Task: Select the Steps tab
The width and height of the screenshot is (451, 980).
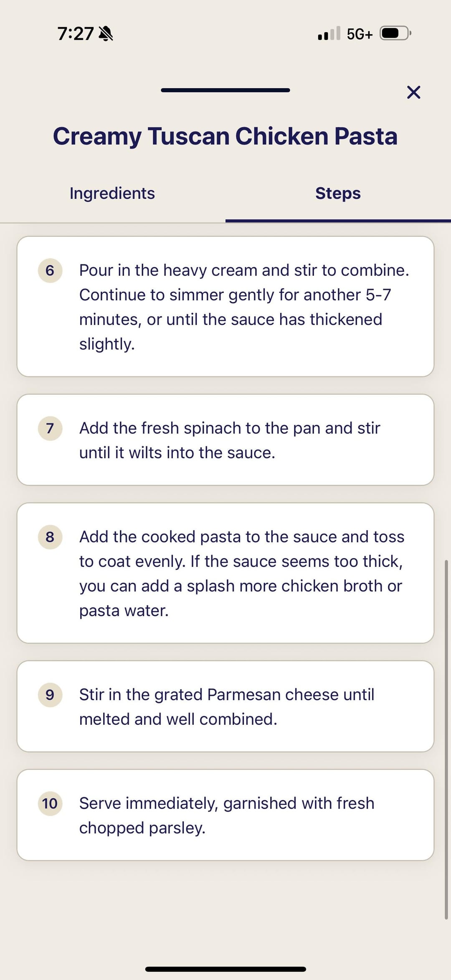Action: click(338, 193)
